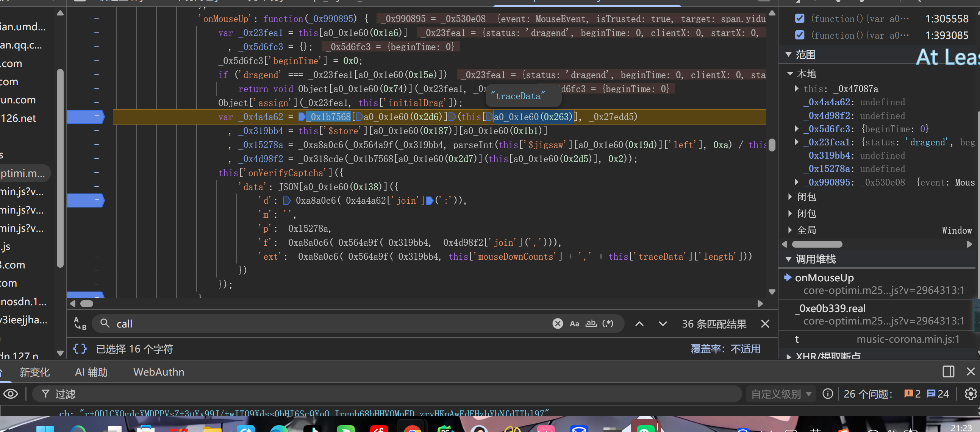
Task: Select the _0xe0b339.real call stack frame
Action: tap(877, 315)
